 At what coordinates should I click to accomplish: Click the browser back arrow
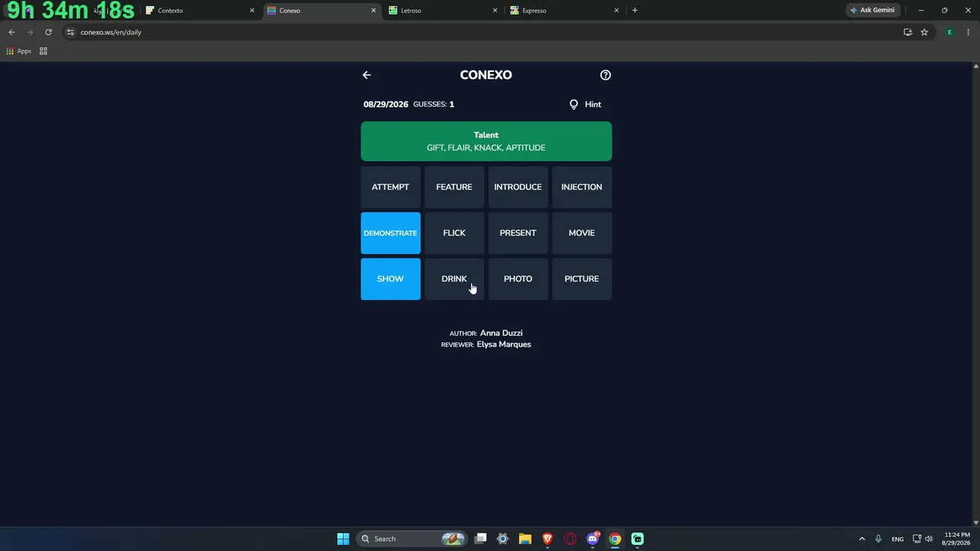11,32
